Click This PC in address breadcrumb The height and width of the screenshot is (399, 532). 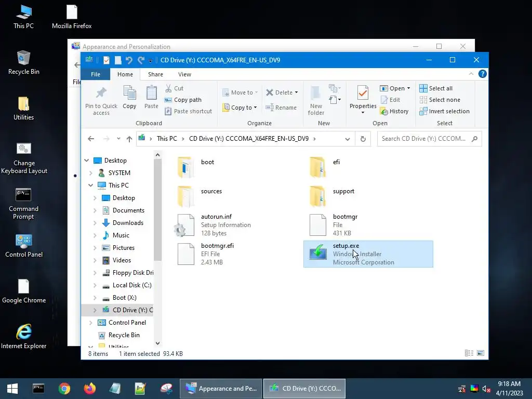pos(167,139)
